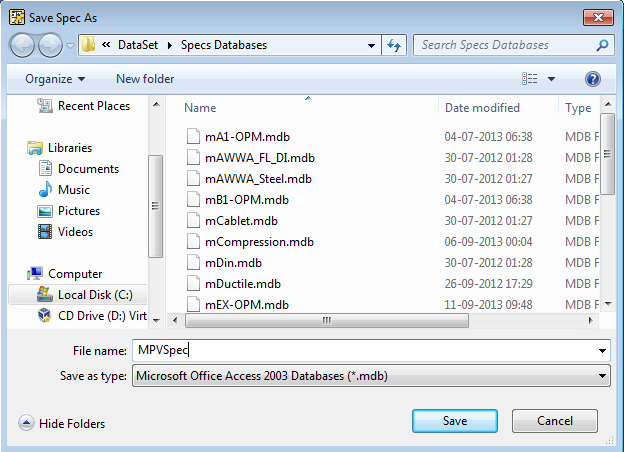The width and height of the screenshot is (624, 452).
Task: Select file mAWWA_Steel.mdb
Action: [x=258, y=179]
